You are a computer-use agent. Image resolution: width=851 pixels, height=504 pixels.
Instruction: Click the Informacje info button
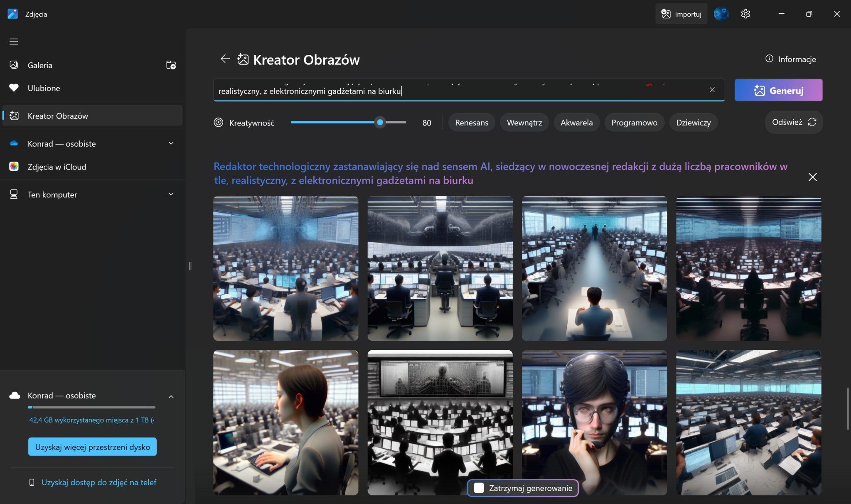[x=790, y=59]
